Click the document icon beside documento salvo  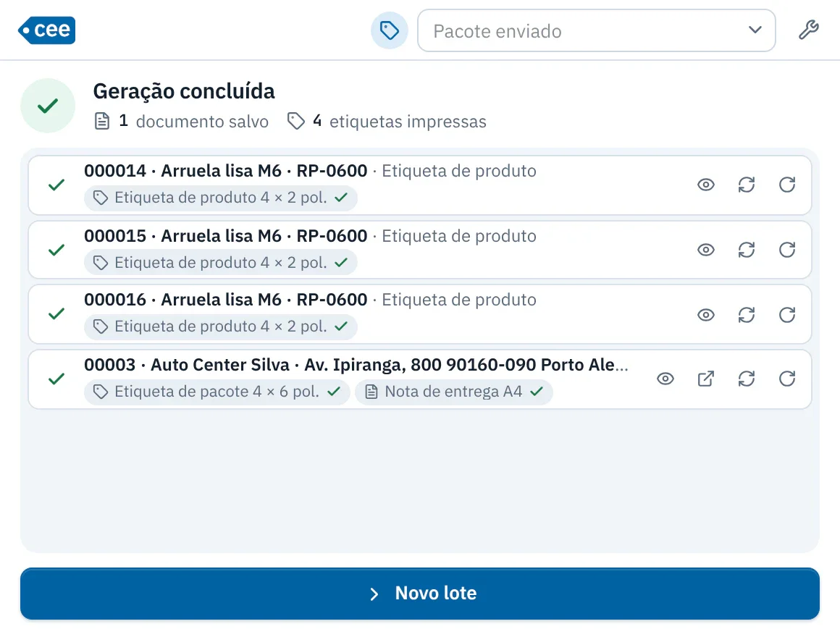(102, 122)
